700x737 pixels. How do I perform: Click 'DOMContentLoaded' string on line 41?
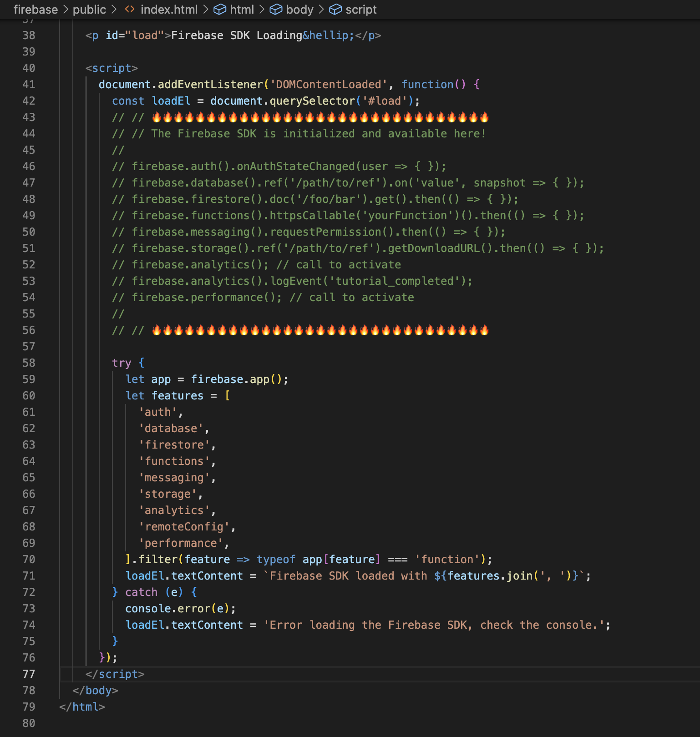pyautogui.click(x=329, y=85)
